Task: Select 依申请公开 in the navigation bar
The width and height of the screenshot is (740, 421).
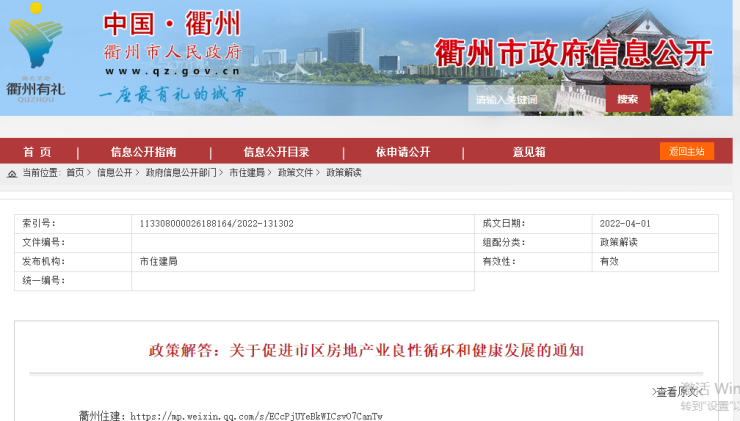Action: [x=402, y=152]
